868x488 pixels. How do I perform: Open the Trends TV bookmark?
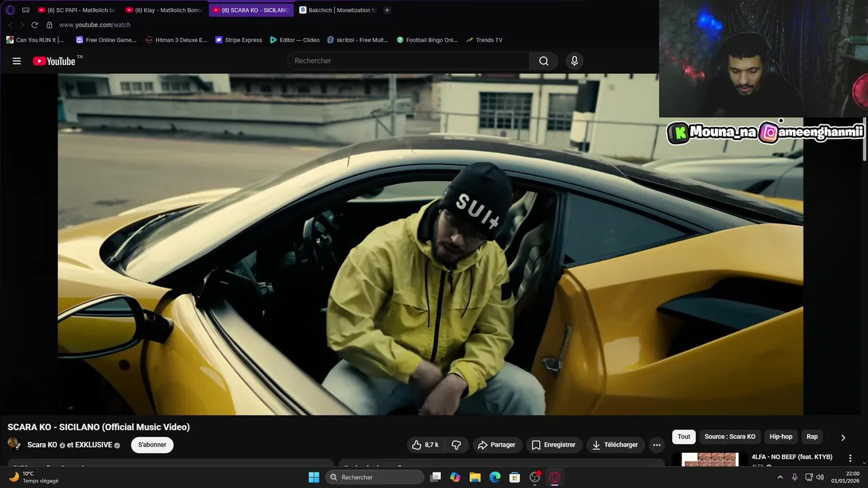click(484, 40)
